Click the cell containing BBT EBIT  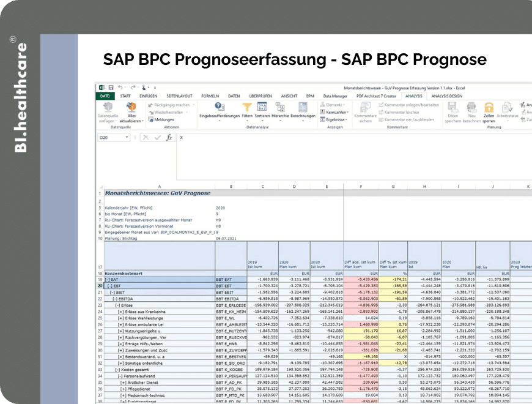pyautogui.click(x=231, y=293)
